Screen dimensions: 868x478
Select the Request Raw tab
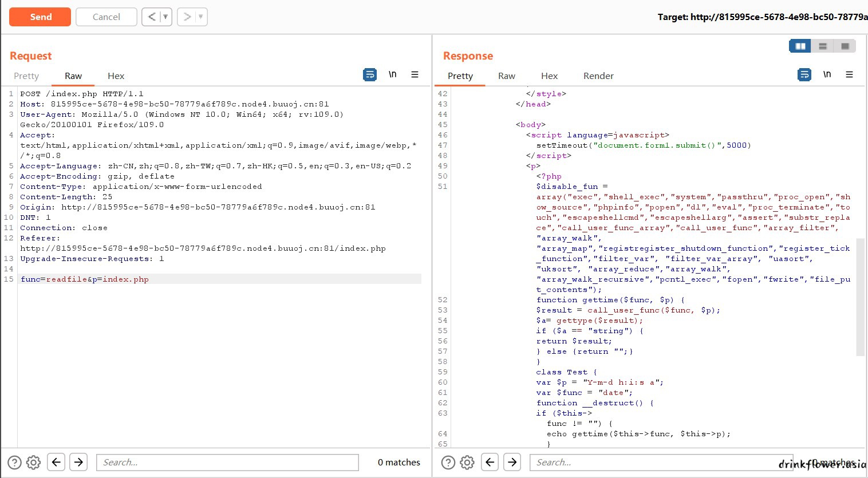pyautogui.click(x=73, y=76)
